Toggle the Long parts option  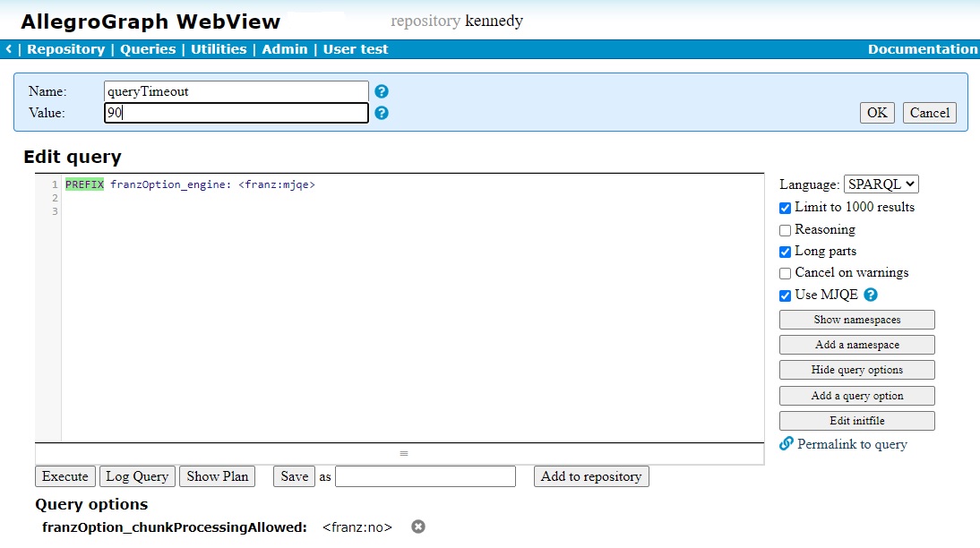point(785,251)
